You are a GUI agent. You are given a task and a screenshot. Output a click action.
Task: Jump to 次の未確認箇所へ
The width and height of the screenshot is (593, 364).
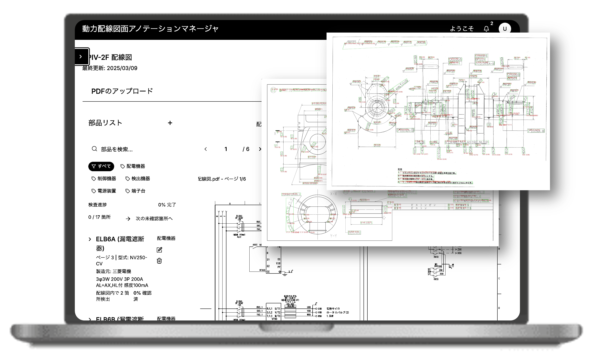pos(149,219)
